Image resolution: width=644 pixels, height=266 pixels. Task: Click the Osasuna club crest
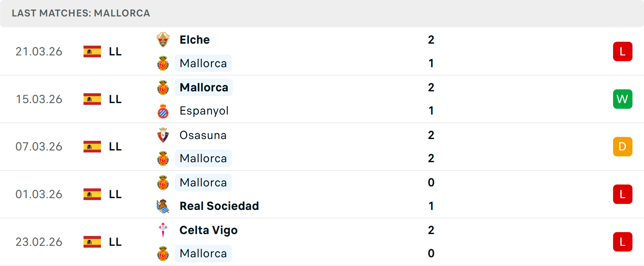coord(163,135)
